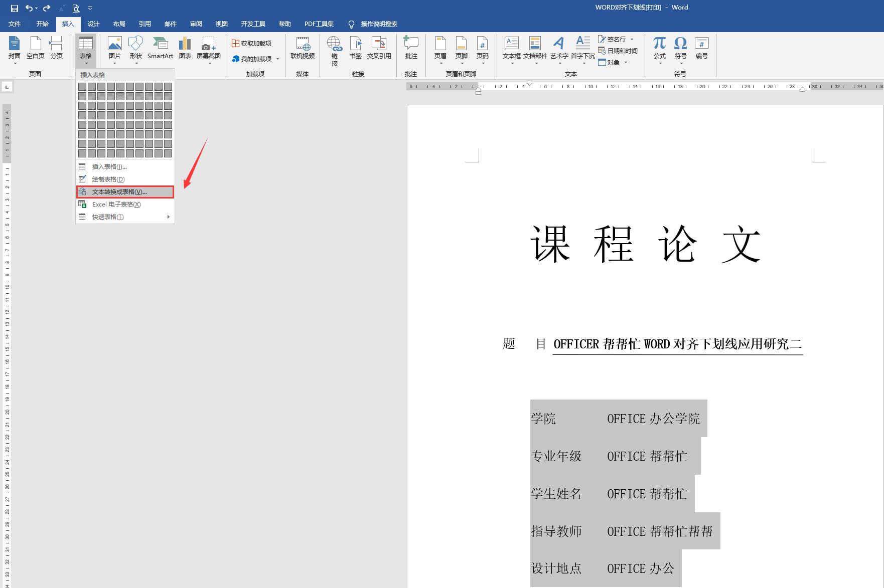Click the text 学院 in document
The height and width of the screenshot is (588, 884).
pos(543,419)
